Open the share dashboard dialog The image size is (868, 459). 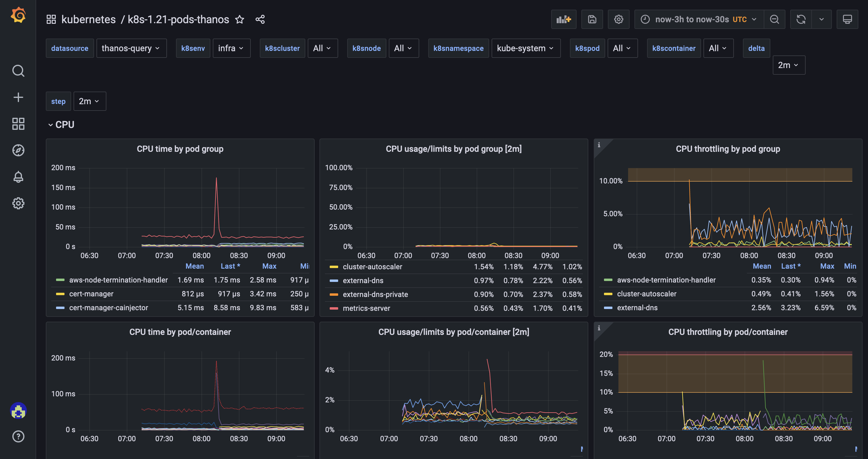point(260,19)
